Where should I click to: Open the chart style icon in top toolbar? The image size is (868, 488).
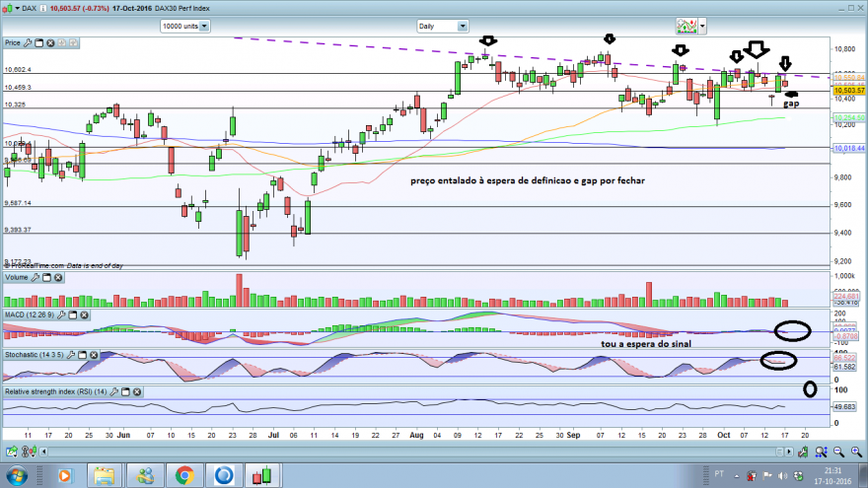pos(687,26)
